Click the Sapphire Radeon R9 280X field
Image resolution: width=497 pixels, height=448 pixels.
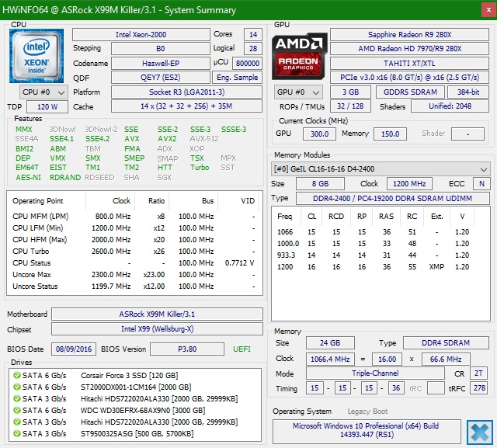pyautogui.click(x=409, y=34)
